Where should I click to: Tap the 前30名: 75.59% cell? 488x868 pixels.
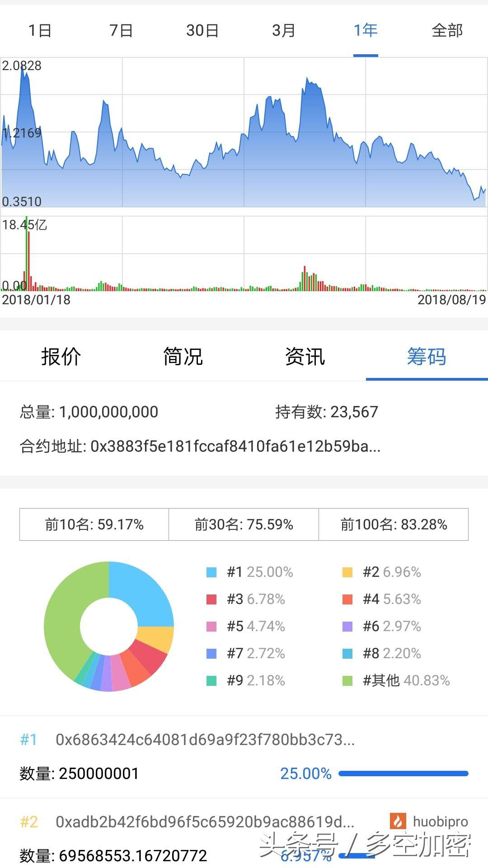(x=244, y=524)
